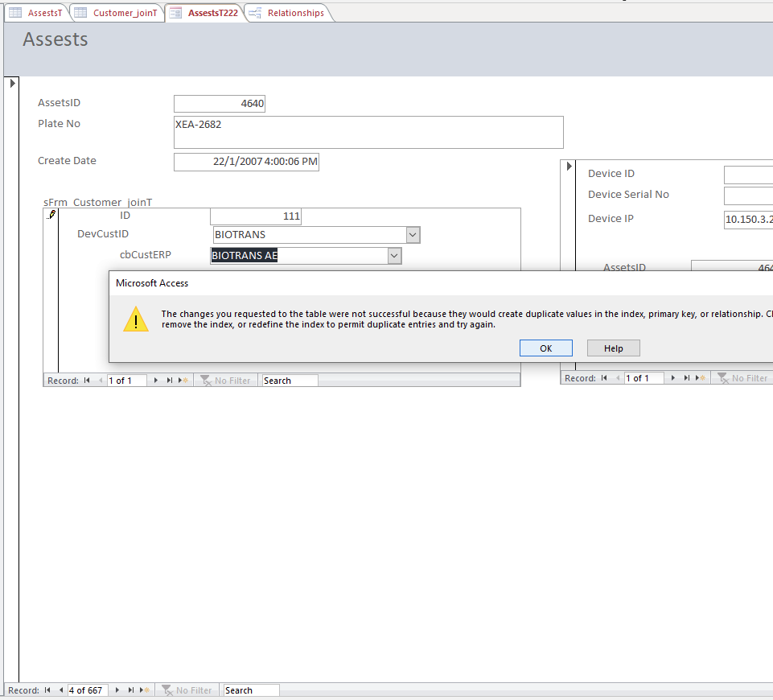Image resolution: width=773 pixels, height=700 pixels.
Task: Click pencil record selector in Customer subform
Action: 51,215
